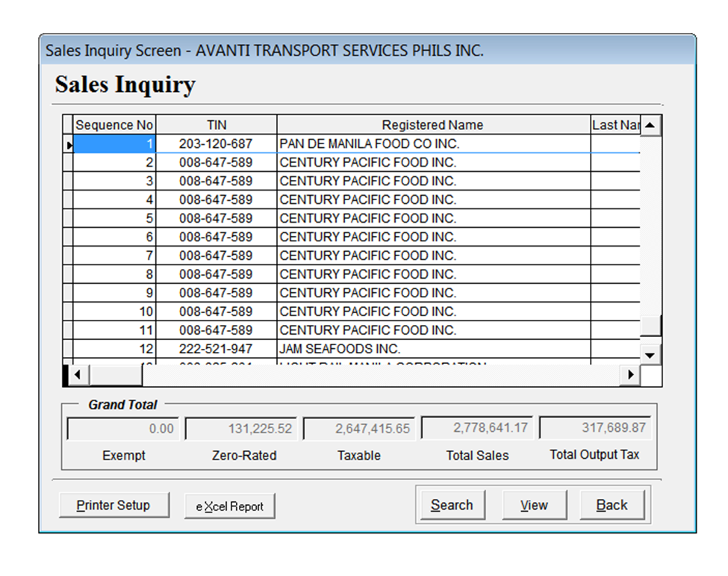728x576 pixels.
Task: Select the Registered Name column header
Action: click(434, 125)
